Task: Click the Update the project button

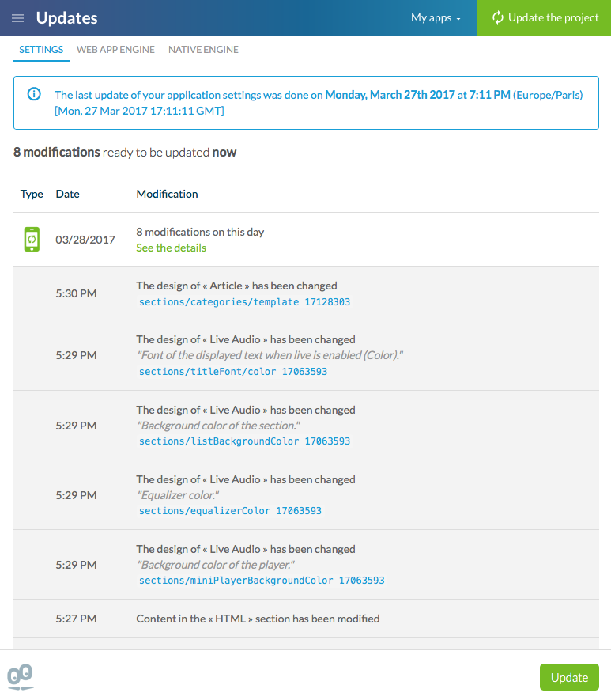Action: click(544, 18)
